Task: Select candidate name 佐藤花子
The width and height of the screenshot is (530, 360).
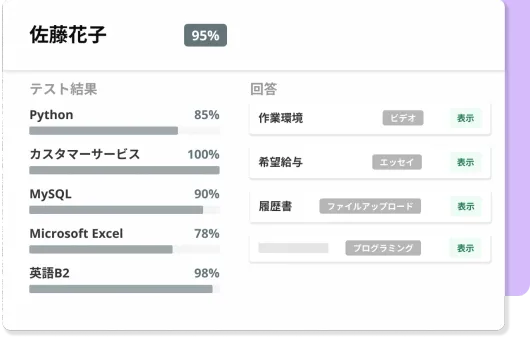Action: [68, 35]
